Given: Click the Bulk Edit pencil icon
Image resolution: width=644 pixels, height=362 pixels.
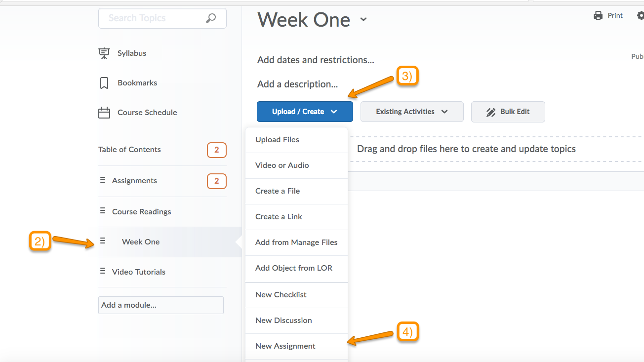Looking at the screenshot, I should coord(490,112).
